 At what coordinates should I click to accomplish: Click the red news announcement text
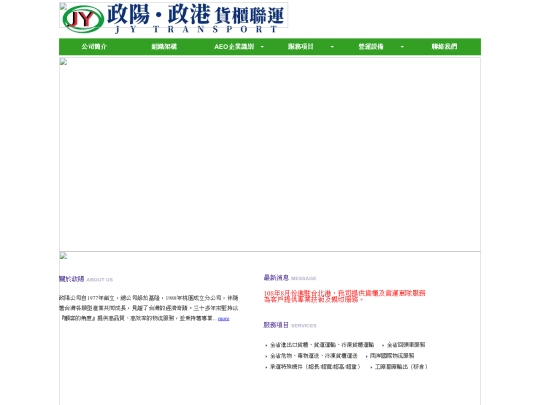pos(345,296)
